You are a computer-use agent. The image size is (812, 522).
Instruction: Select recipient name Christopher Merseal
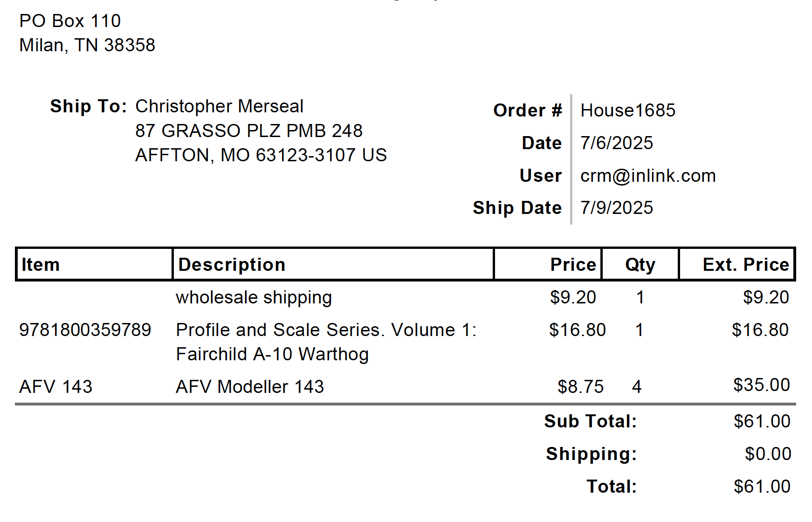pos(220,106)
